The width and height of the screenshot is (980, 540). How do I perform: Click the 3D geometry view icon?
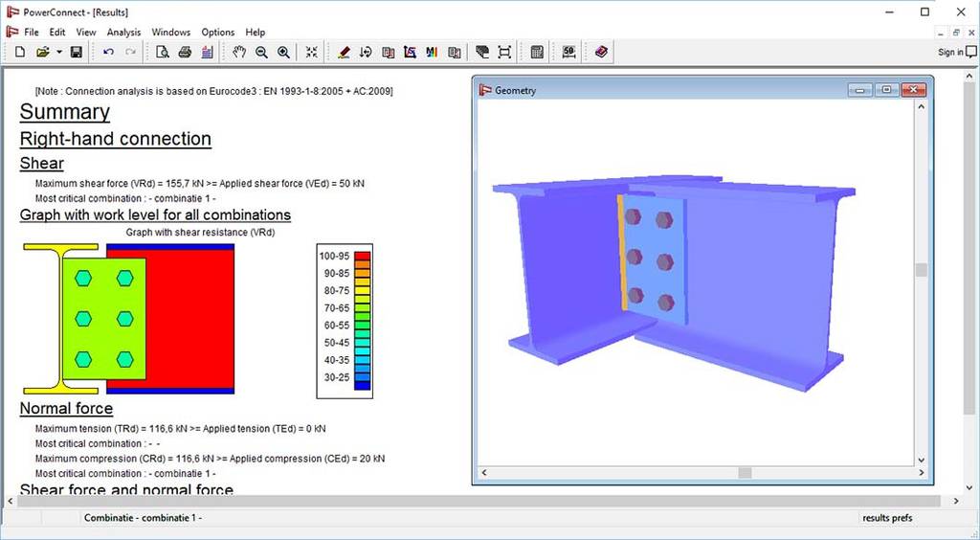tap(482, 52)
